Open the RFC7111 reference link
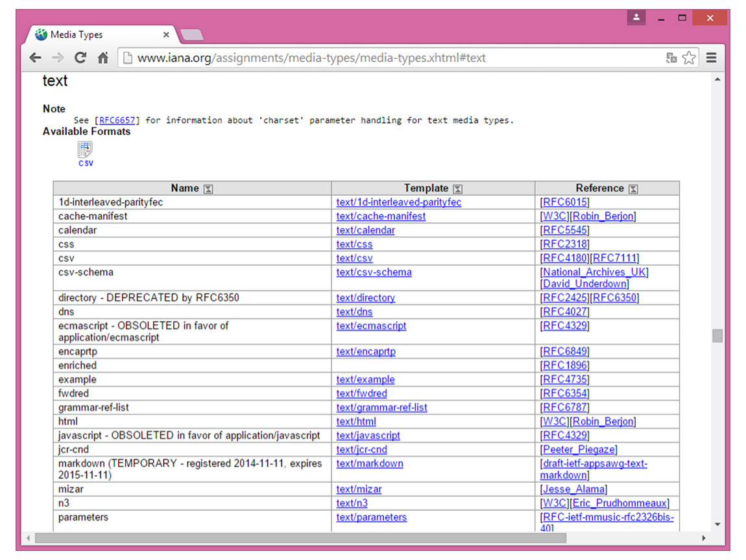Viewport: 746px width, 560px height. (x=615, y=258)
